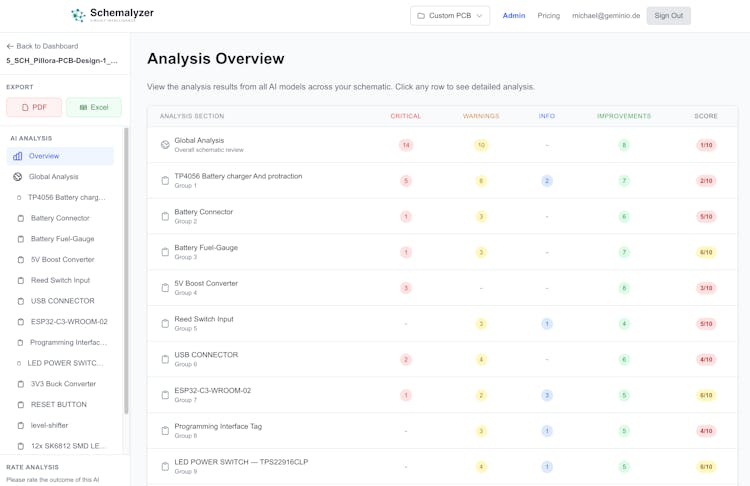Click the sidebar vertical scrollbar
This screenshot has height=486, width=750.
[x=126, y=270]
